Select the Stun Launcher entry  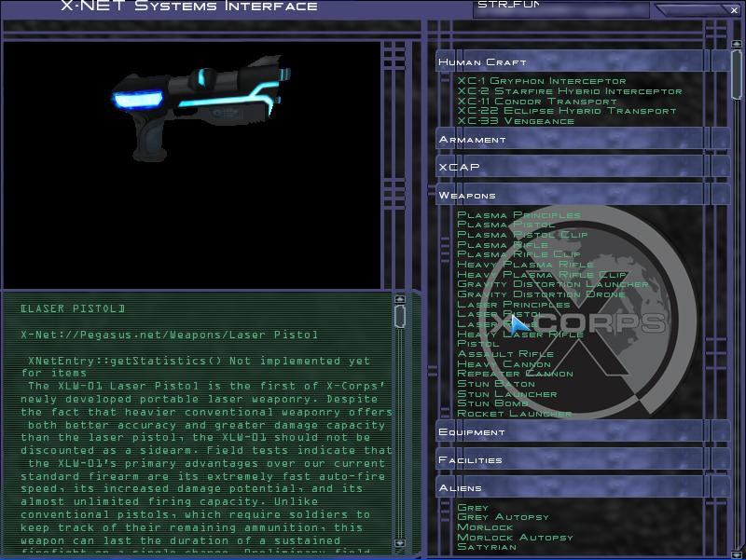coord(507,393)
